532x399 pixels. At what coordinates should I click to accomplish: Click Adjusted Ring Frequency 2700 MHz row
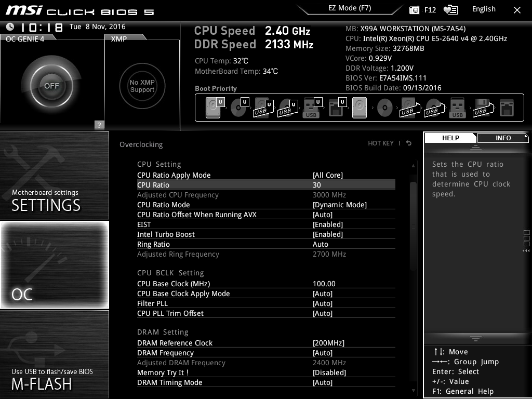click(266, 254)
